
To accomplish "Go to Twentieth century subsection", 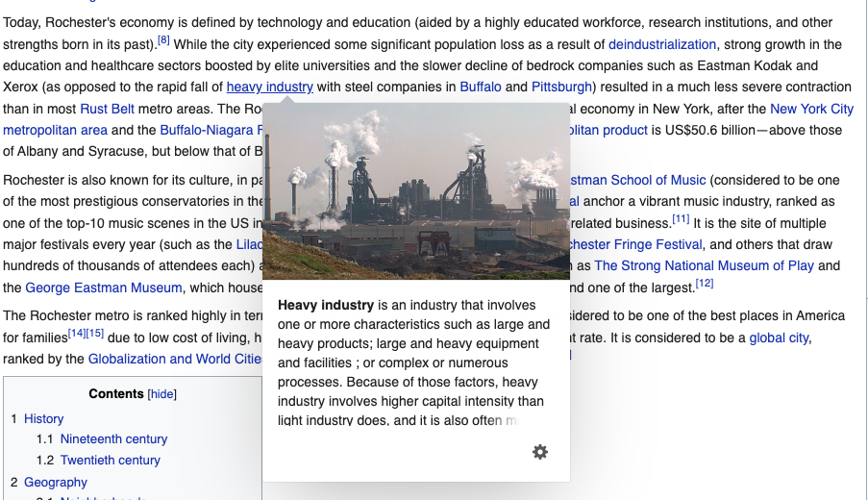I will (111, 461).
